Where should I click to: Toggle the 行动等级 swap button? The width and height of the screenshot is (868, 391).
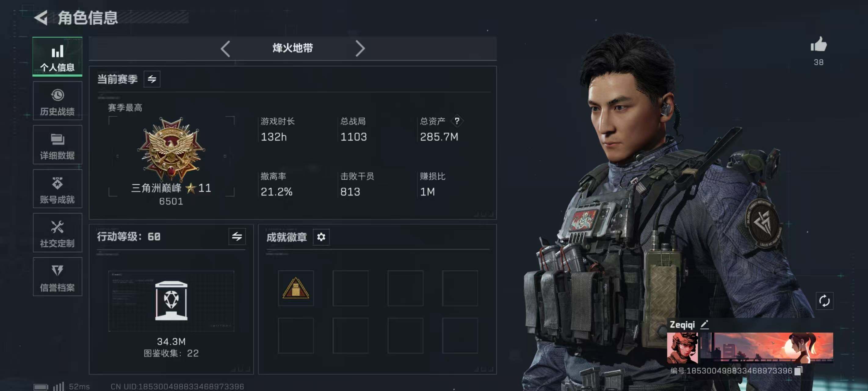tap(237, 236)
